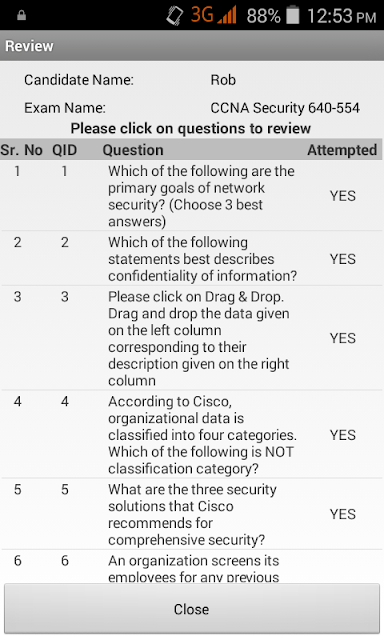This screenshot has width=384, height=640.
Task: Open question 1 about network security goals
Action: [192, 196]
